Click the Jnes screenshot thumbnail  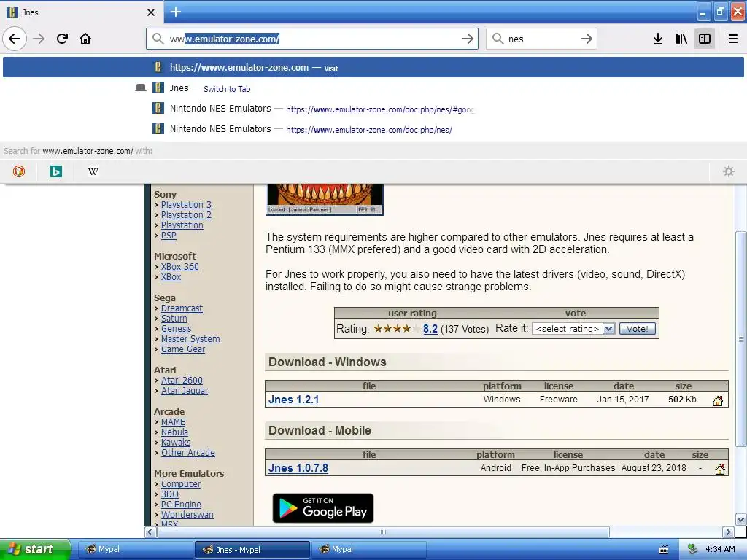click(325, 200)
